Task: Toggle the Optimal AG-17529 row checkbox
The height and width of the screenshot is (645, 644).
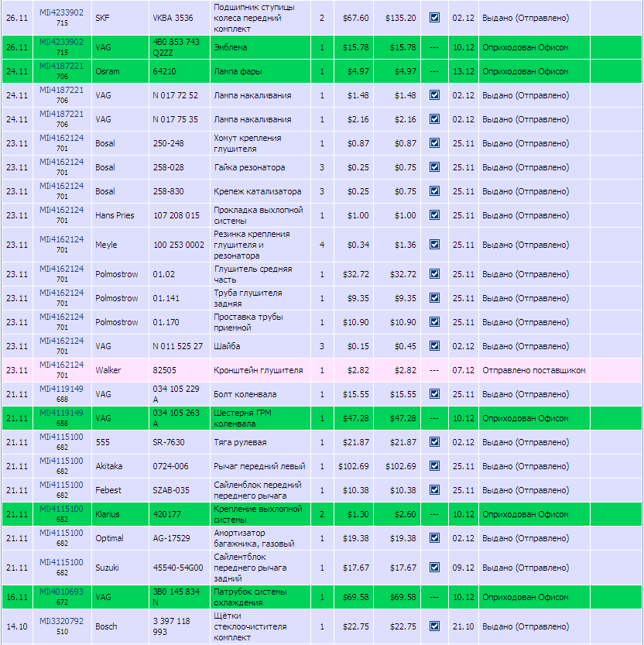Action: [434, 538]
